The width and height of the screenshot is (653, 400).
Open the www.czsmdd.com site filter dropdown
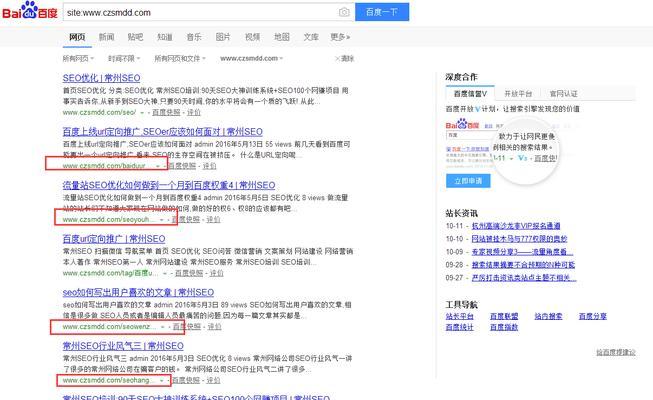click(252, 58)
